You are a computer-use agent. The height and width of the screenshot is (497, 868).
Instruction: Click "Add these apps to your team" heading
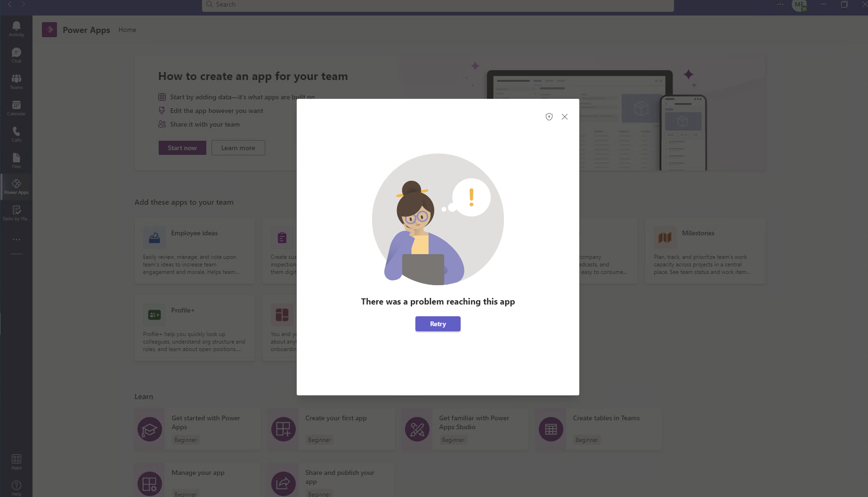coord(184,202)
